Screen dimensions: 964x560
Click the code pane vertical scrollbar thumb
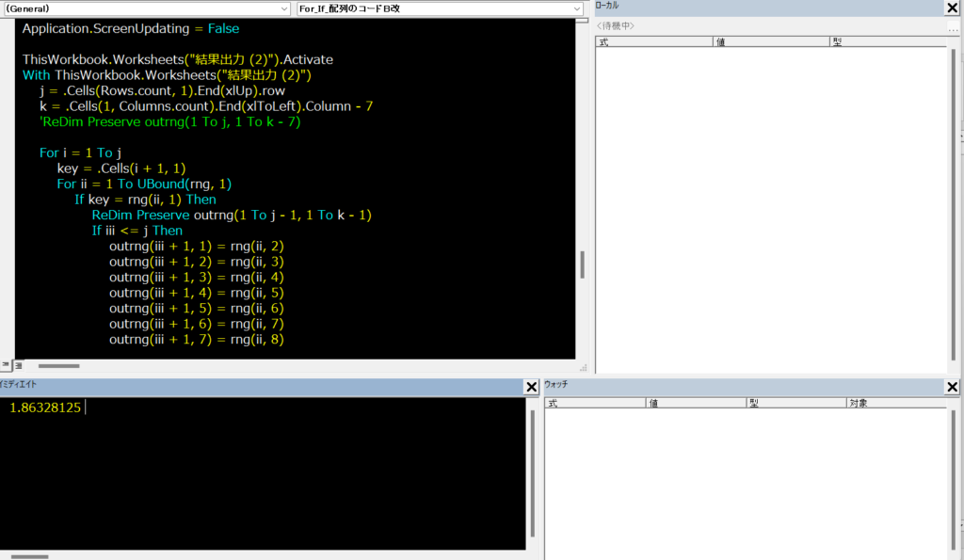(582, 264)
